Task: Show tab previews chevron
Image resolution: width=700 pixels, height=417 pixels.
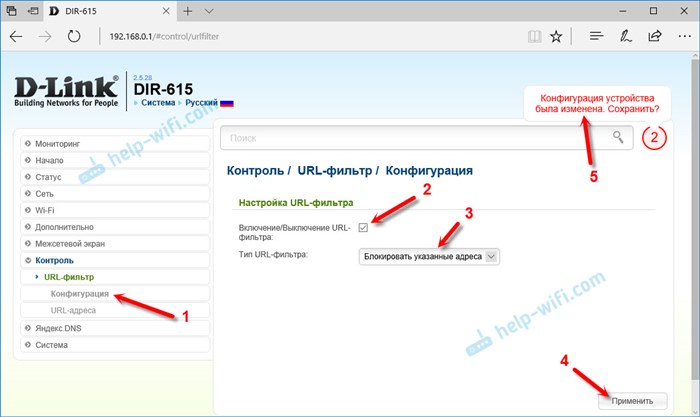Action: tap(209, 11)
